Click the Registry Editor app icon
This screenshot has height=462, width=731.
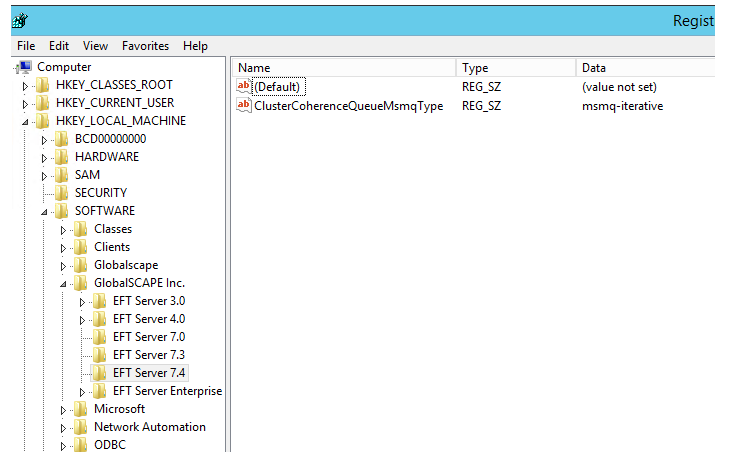click(x=20, y=21)
